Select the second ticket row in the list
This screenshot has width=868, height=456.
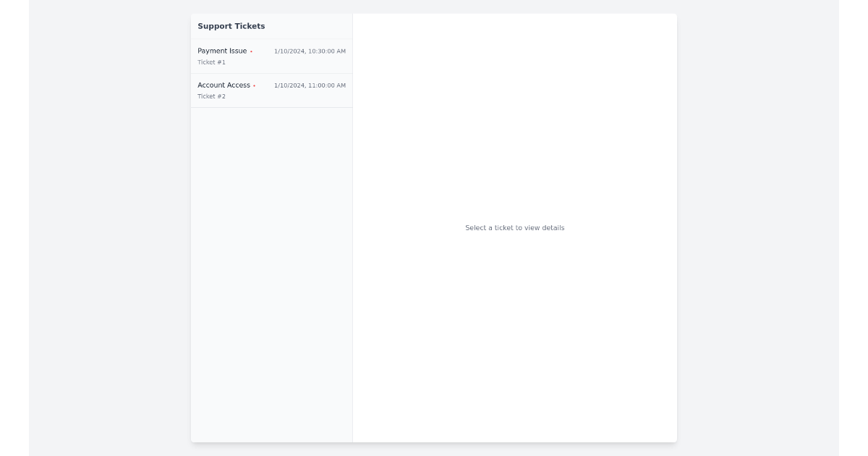271,90
